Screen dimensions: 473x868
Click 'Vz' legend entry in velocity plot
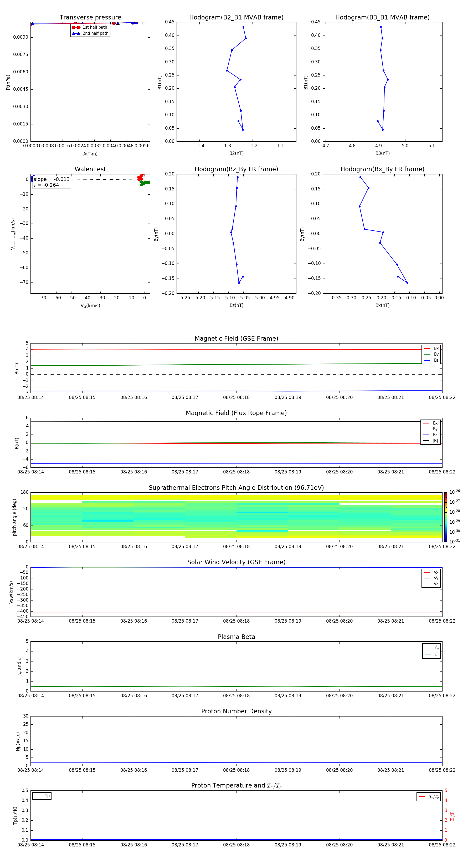click(x=431, y=584)
